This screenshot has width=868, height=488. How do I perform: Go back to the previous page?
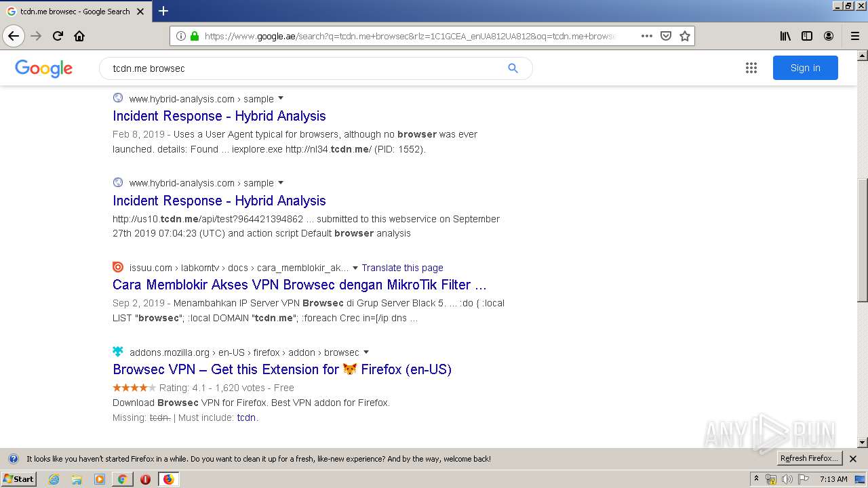14,36
